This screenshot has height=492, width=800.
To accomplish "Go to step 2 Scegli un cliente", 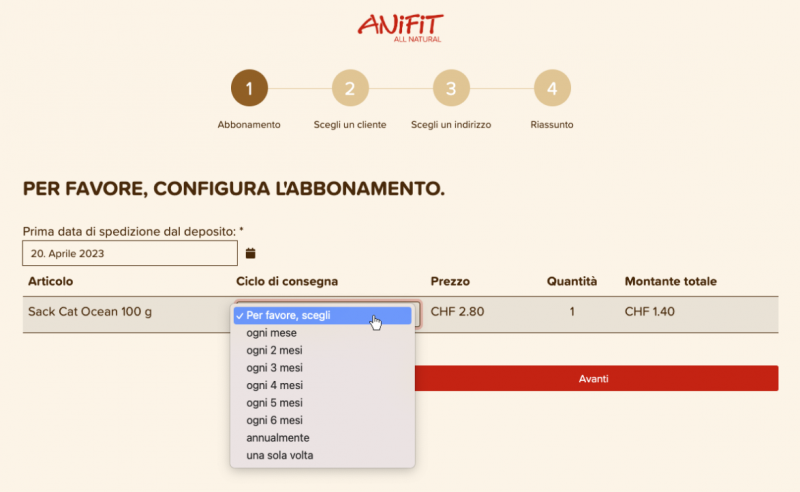I will point(350,88).
